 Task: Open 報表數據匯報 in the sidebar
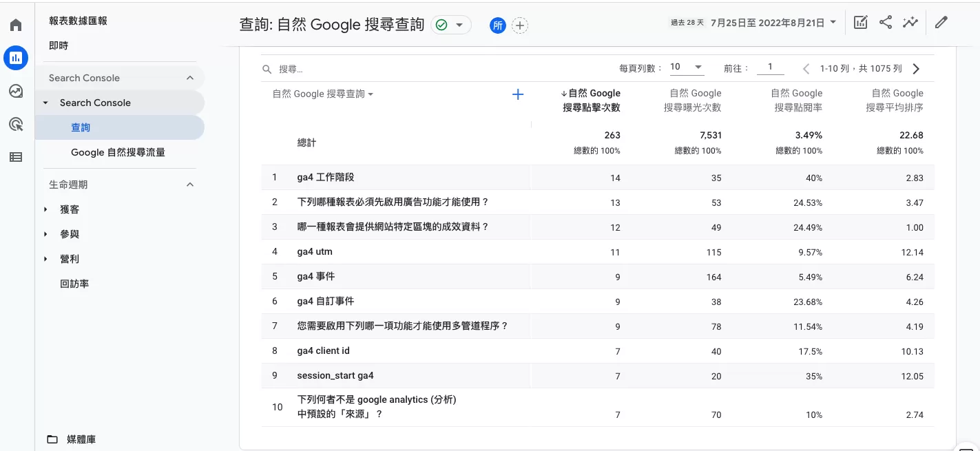click(78, 21)
